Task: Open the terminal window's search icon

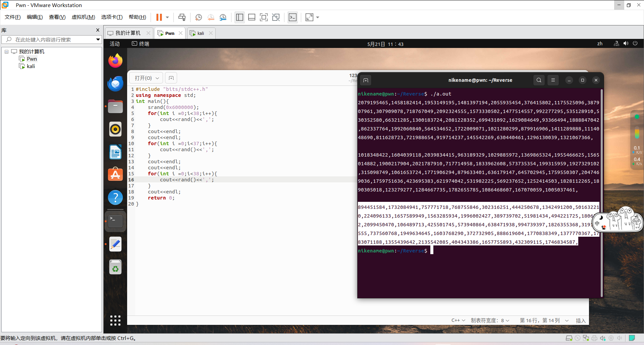Action: (539, 80)
